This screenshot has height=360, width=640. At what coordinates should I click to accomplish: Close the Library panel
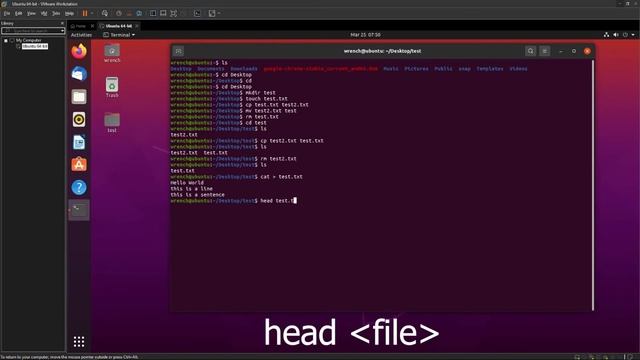tap(62, 23)
